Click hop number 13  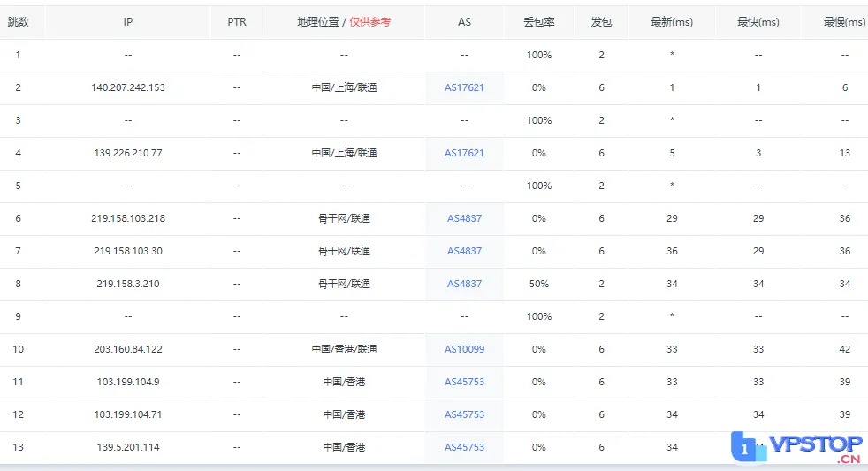(x=19, y=447)
